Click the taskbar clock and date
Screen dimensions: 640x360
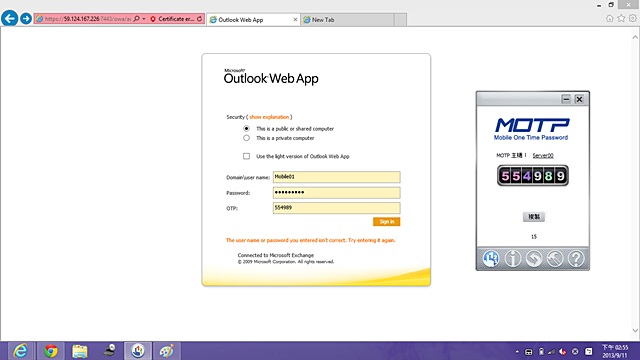[615, 351]
